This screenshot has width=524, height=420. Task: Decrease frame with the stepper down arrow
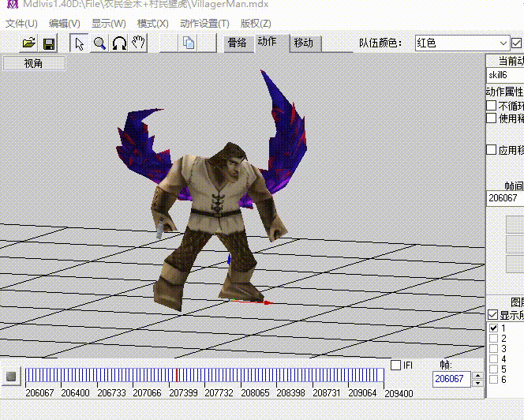pyautogui.click(x=478, y=383)
